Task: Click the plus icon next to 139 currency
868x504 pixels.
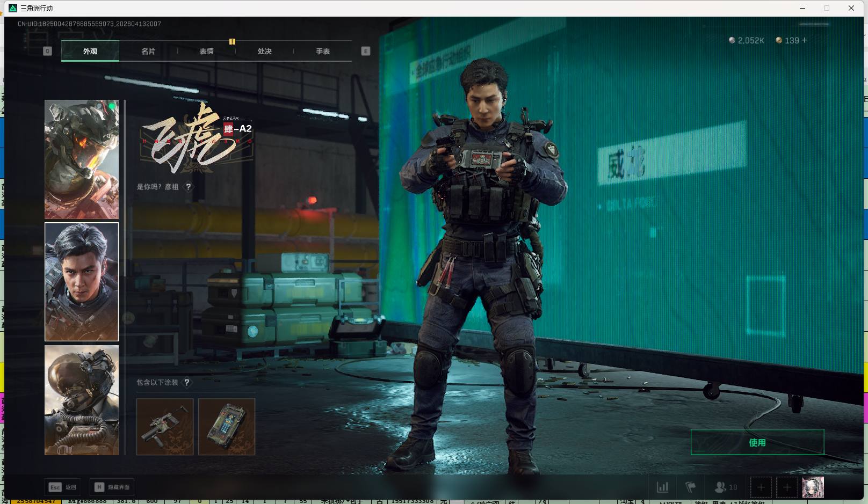Action: click(804, 40)
